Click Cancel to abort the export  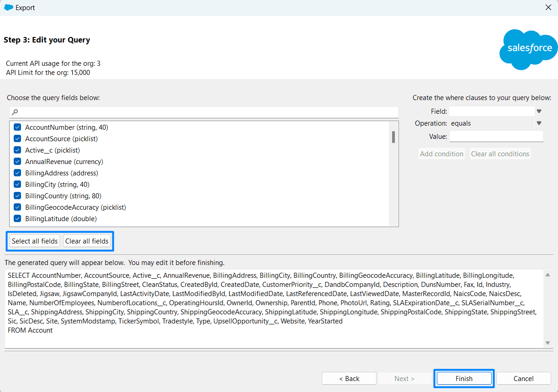pos(523,378)
